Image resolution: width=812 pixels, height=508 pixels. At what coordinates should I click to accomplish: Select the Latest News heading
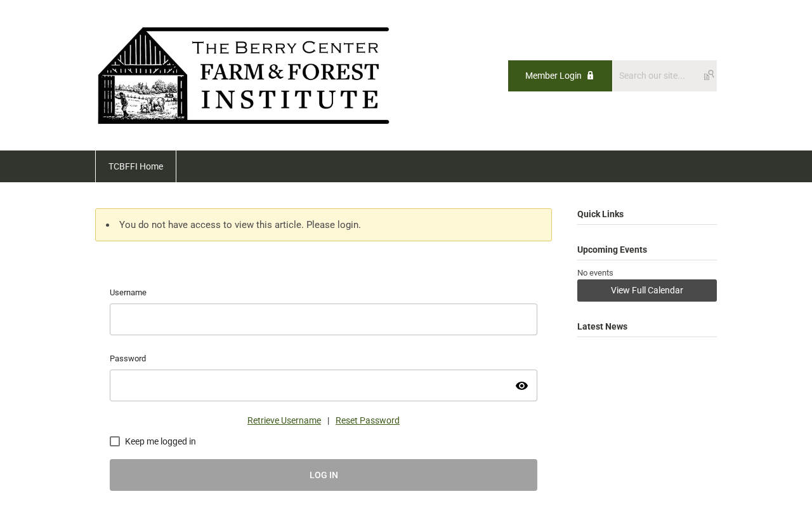pos(602,326)
